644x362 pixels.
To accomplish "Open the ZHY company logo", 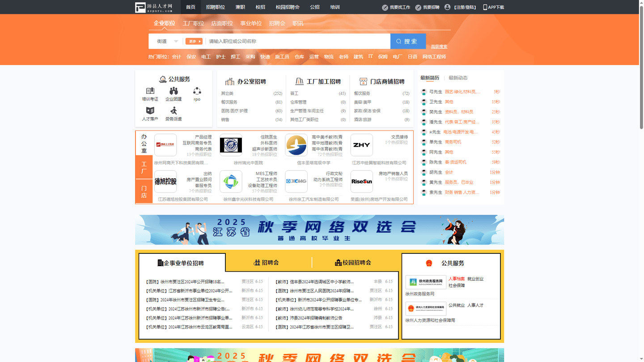I will [362, 145].
